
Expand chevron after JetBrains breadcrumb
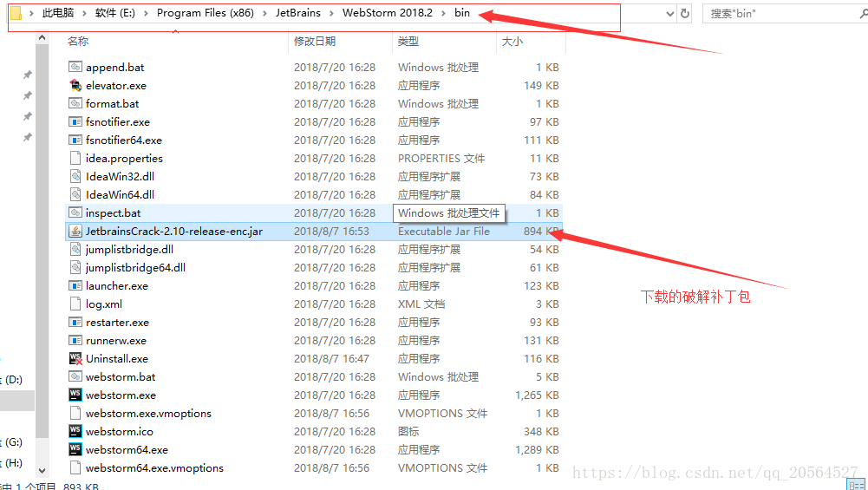(x=331, y=13)
